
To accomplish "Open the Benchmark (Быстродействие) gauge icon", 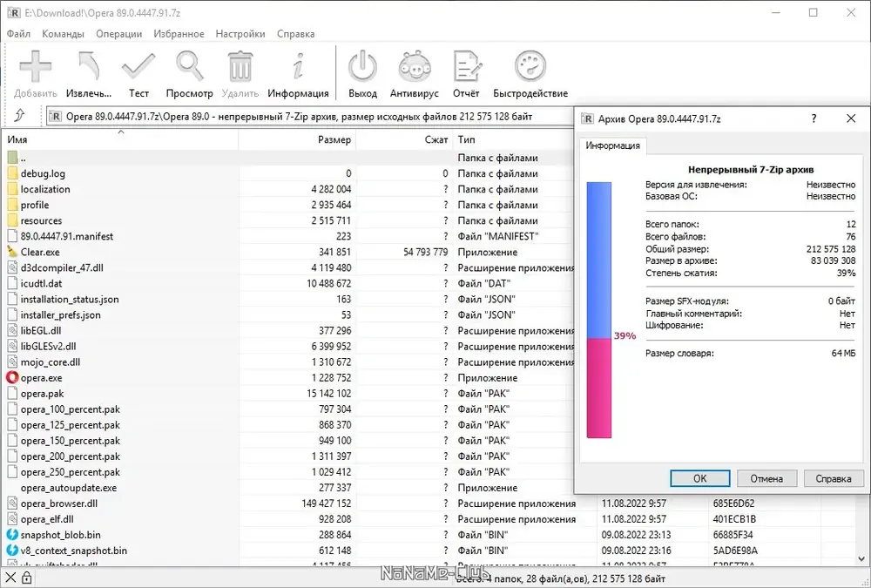I will pyautogui.click(x=530, y=67).
